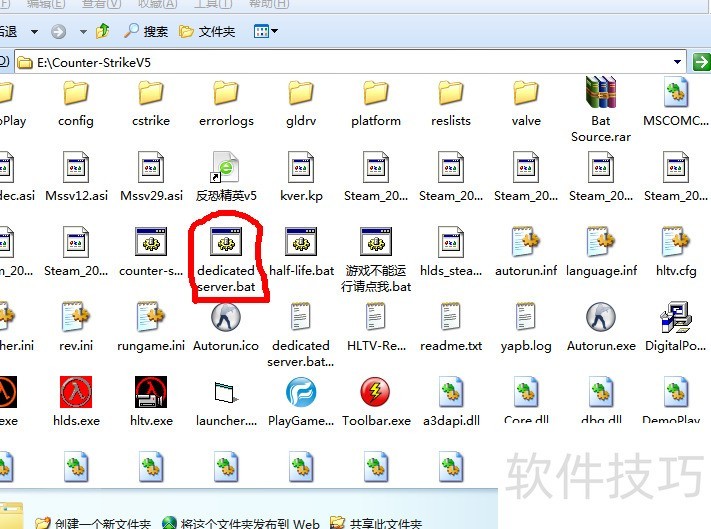
Task: Expand the address bar dropdown arrow
Action: (677, 62)
